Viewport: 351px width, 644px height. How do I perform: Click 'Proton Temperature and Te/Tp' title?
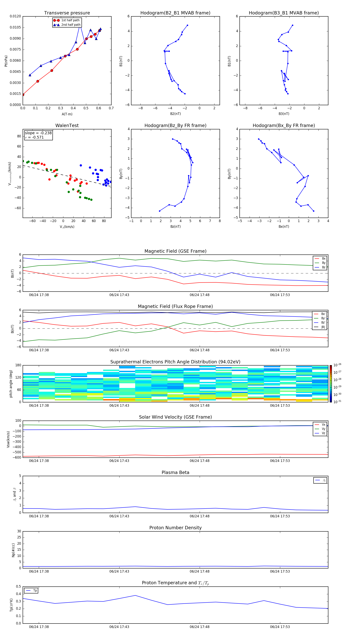175,583
